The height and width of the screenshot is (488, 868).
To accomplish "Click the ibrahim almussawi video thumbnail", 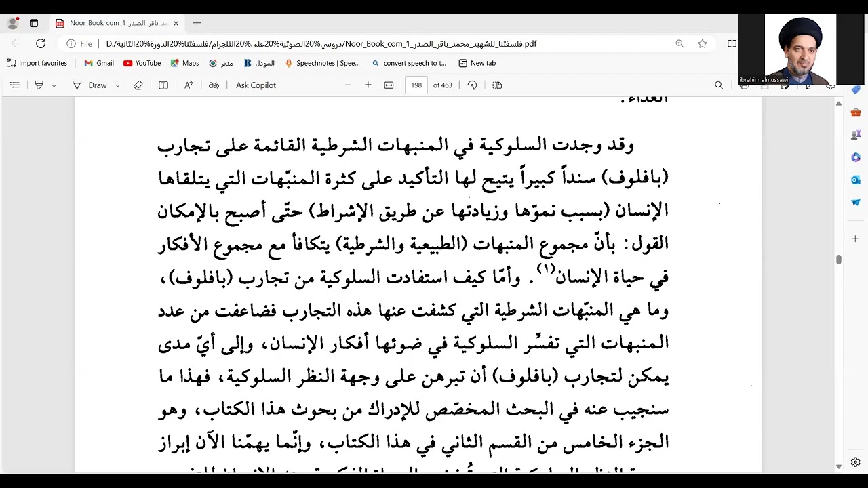I will pos(800,49).
